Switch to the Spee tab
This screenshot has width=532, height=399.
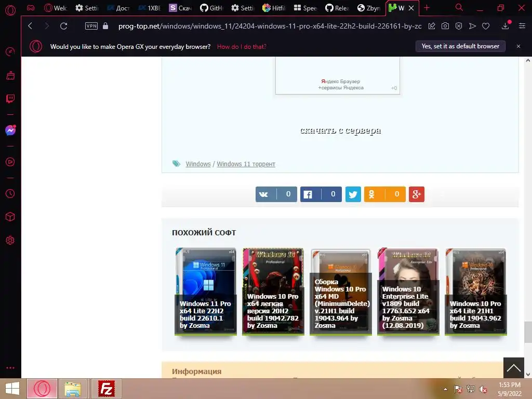(x=305, y=8)
